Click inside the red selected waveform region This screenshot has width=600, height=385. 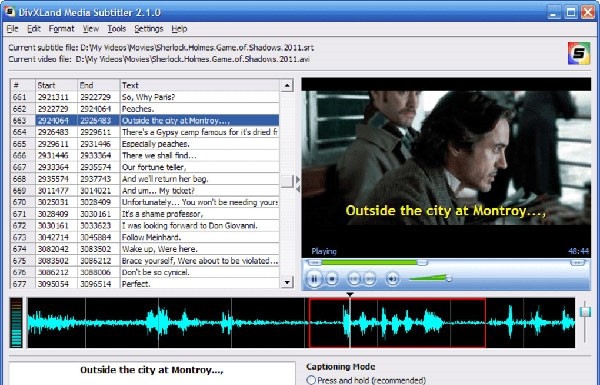tap(397, 323)
